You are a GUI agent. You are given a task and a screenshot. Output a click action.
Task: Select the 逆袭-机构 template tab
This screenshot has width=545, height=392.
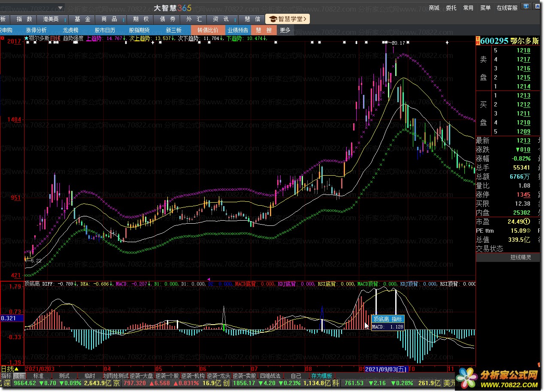coord(193,376)
